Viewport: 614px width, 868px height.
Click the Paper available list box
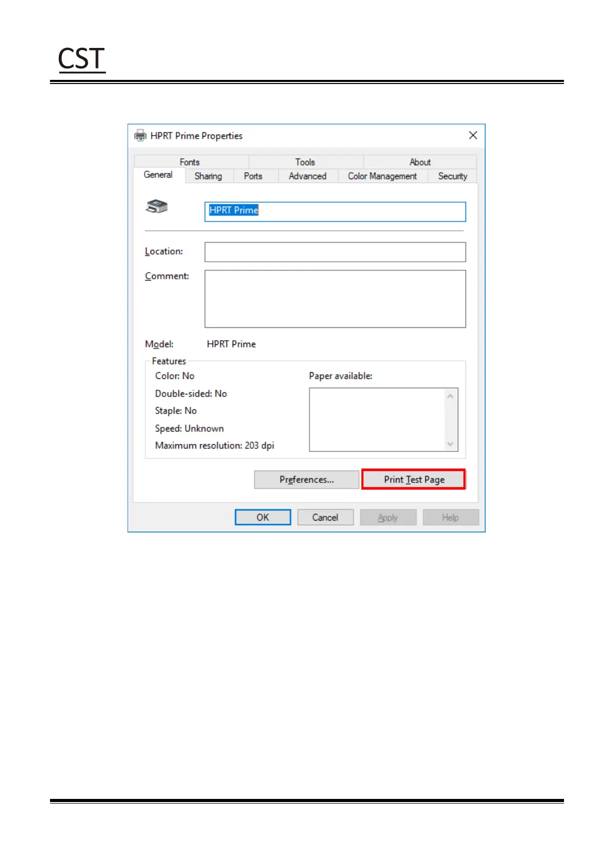[384, 420]
